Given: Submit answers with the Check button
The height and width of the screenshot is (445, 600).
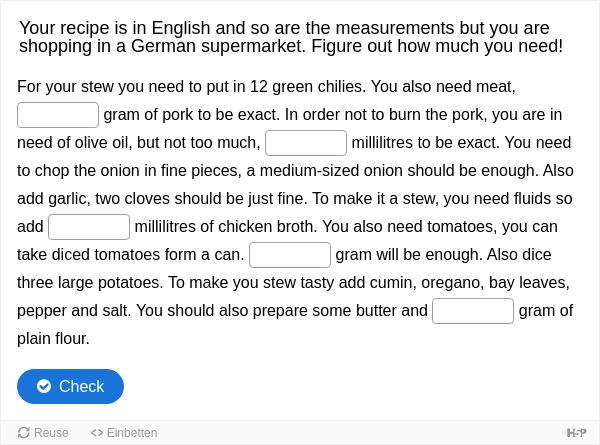Looking at the screenshot, I should [70, 386].
